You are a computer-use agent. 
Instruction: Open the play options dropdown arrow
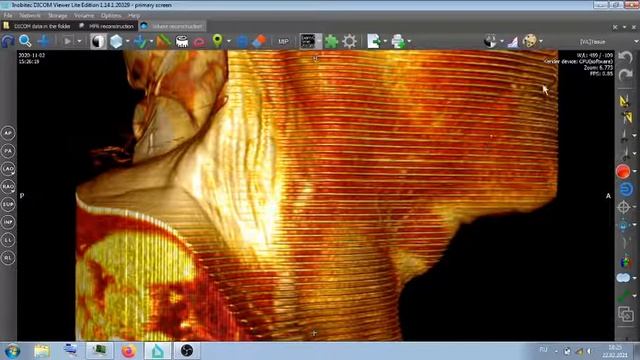pos(79,41)
